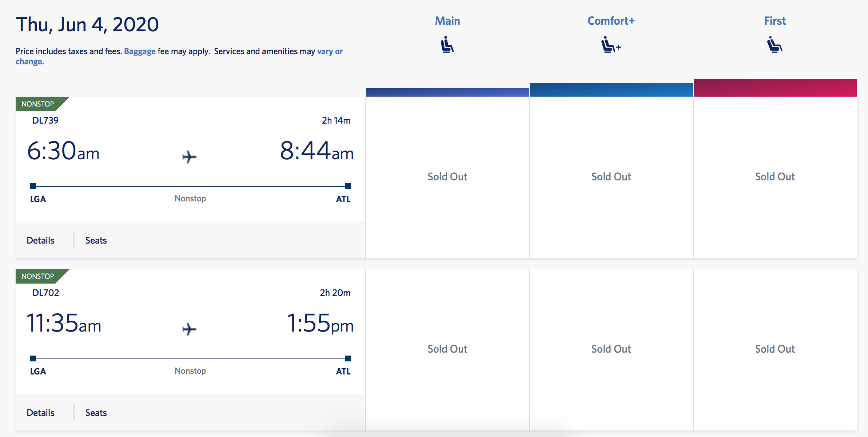Open the Baggage fee link
This screenshot has height=437, width=868.
pyautogui.click(x=140, y=51)
